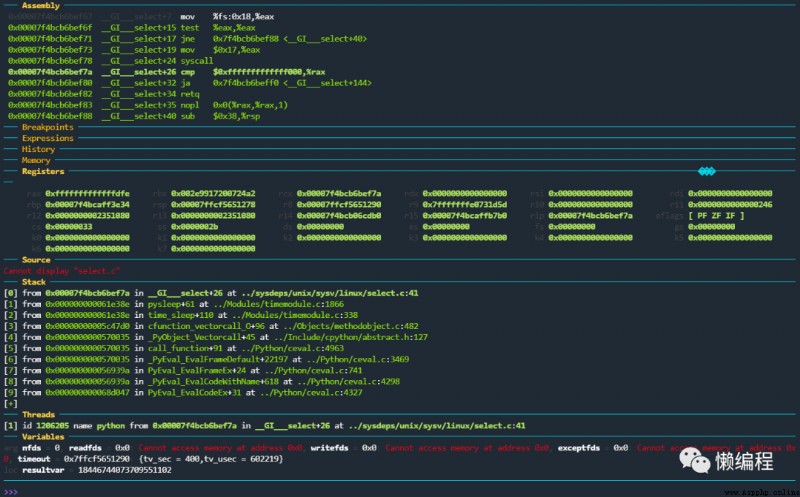800x497 pixels.
Task: Select resultvar value 18446744073709551102
Action: pos(124,470)
